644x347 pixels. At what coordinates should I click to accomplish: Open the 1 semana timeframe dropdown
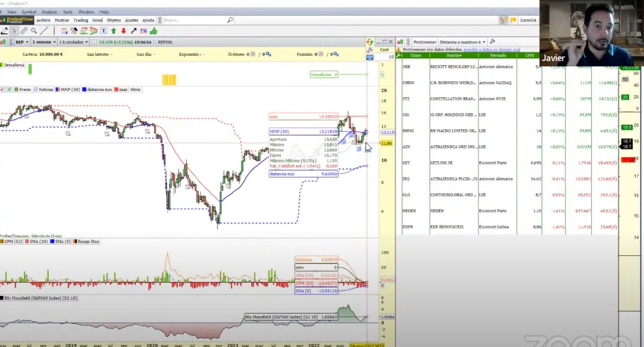click(x=44, y=42)
